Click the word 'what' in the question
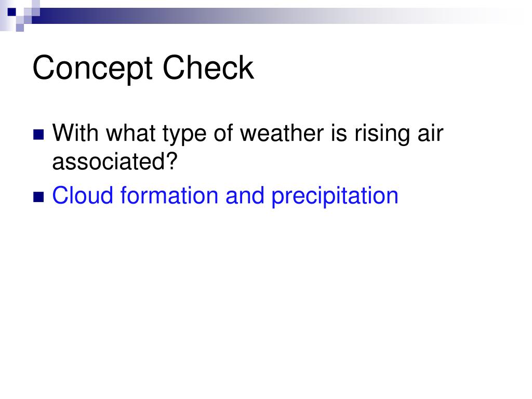 coord(130,132)
